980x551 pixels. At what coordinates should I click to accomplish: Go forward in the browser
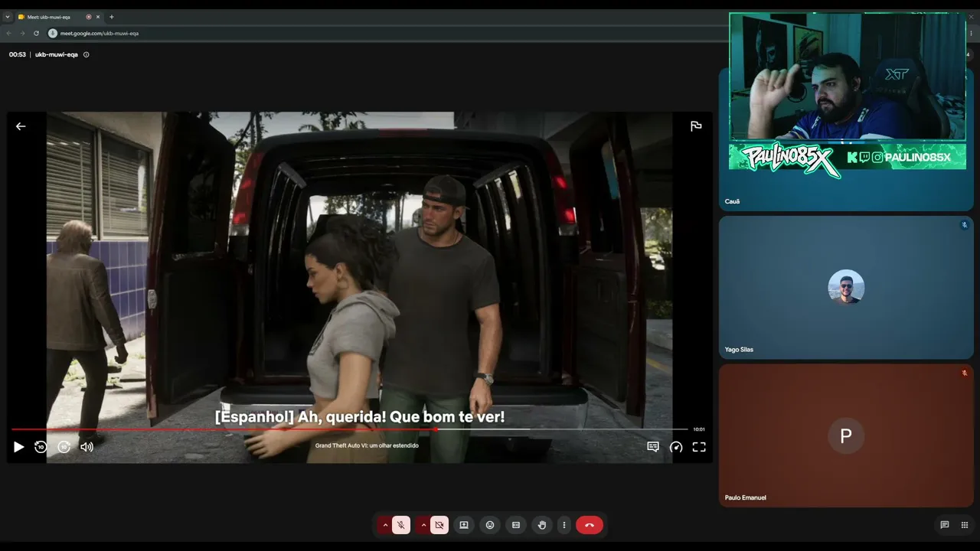point(22,33)
